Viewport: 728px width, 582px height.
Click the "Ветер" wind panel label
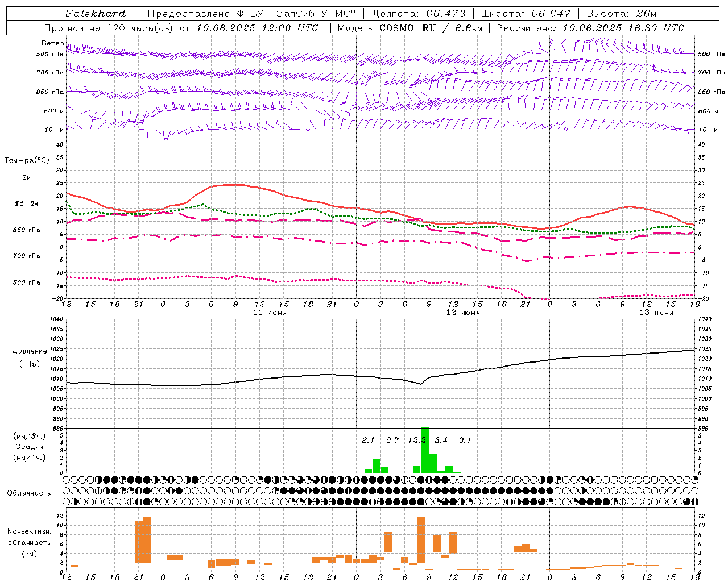[52, 43]
